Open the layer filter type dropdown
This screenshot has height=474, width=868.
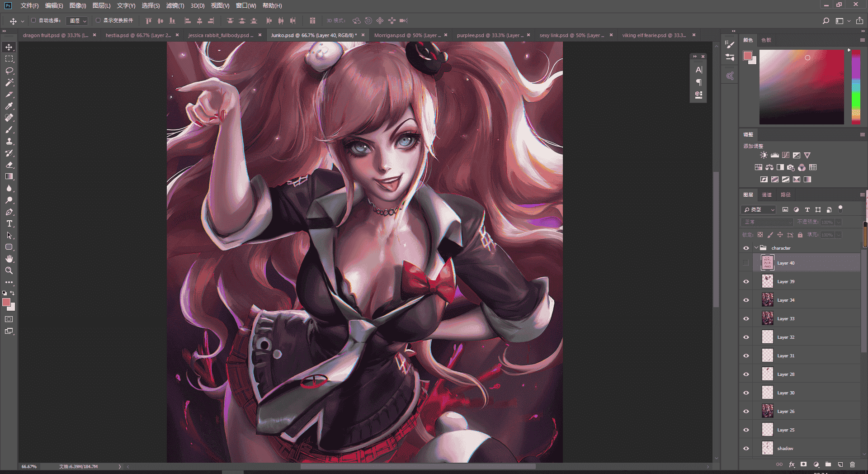point(759,209)
